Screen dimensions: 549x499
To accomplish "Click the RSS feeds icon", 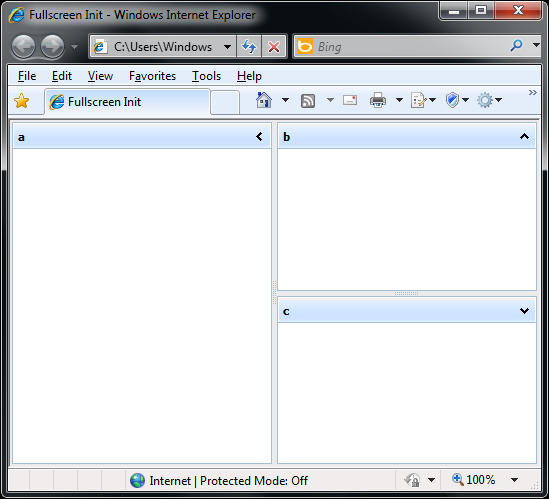I will coord(308,101).
